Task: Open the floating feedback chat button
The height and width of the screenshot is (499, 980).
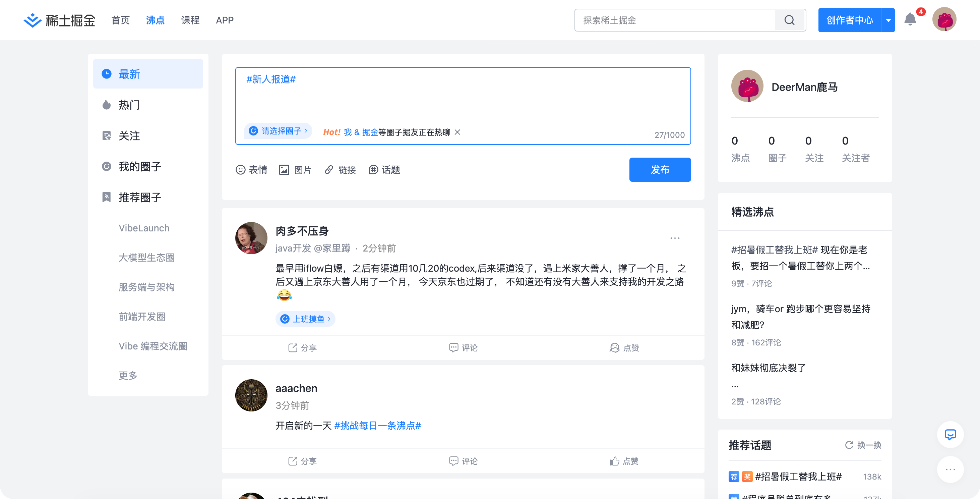Action: coord(950,435)
